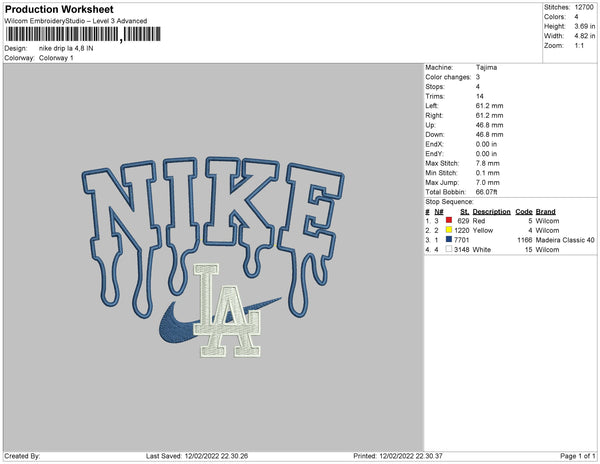
Task: Click the Up value '46.8 mm'
Action: point(489,125)
